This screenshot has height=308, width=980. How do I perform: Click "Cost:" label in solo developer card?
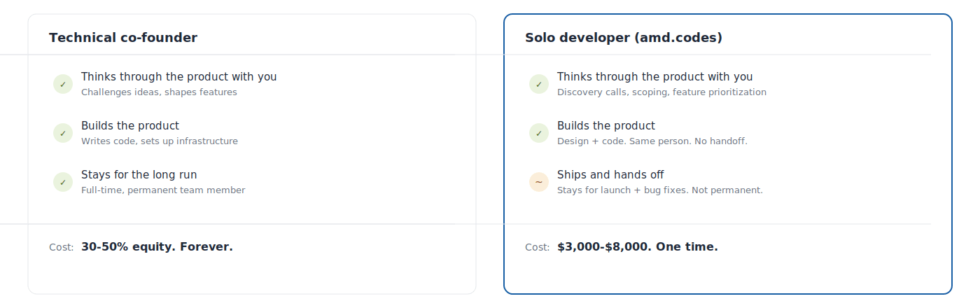pos(538,247)
